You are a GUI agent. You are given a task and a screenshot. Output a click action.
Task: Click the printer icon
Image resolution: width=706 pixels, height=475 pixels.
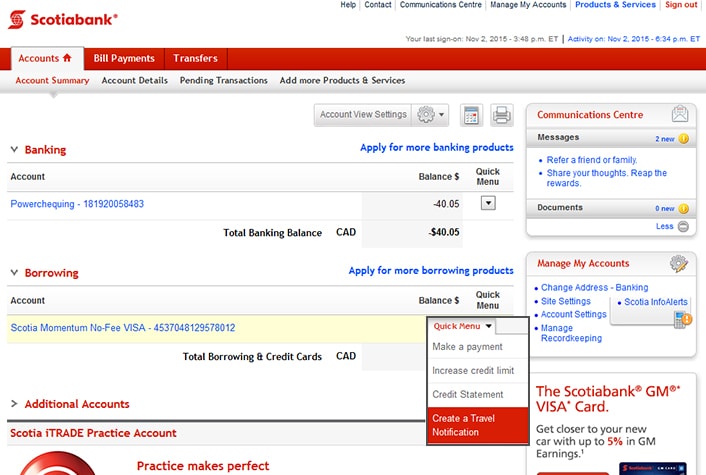tap(501, 115)
